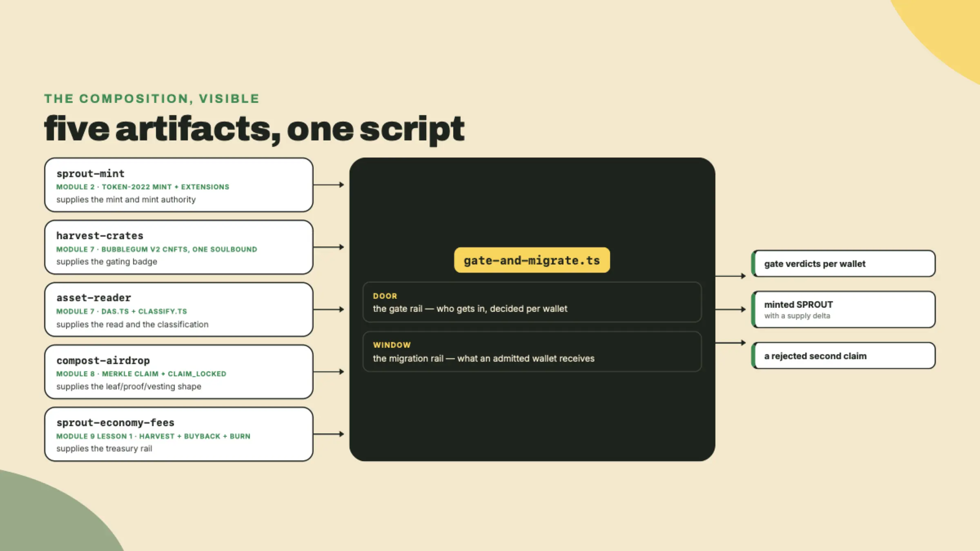The height and width of the screenshot is (551, 980).
Task: Click the 'with a supply delta' subtitle
Action: [797, 316]
